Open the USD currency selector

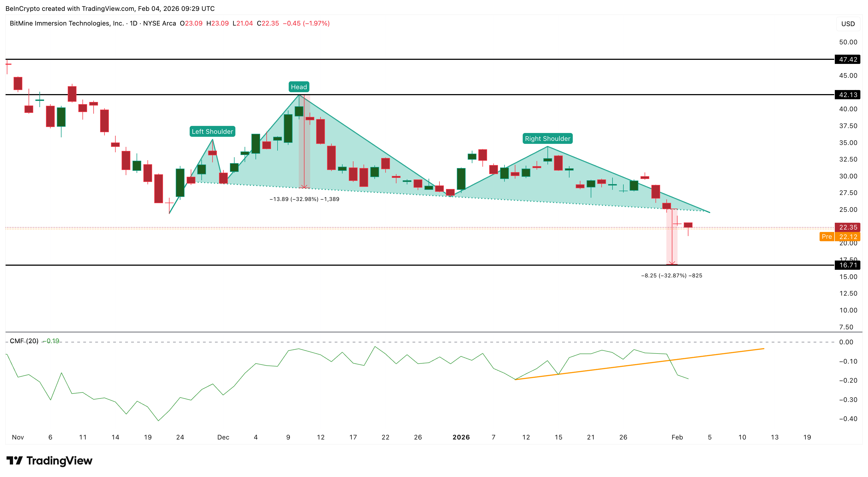tap(848, 24)
